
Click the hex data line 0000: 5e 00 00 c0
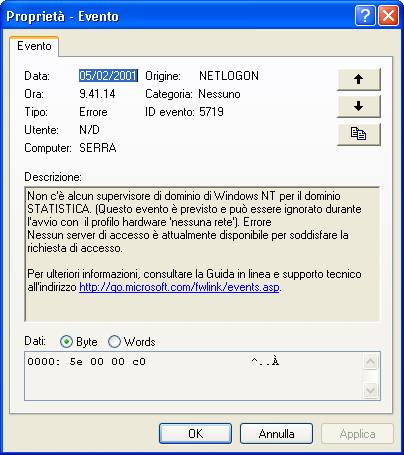coord(86,362)
